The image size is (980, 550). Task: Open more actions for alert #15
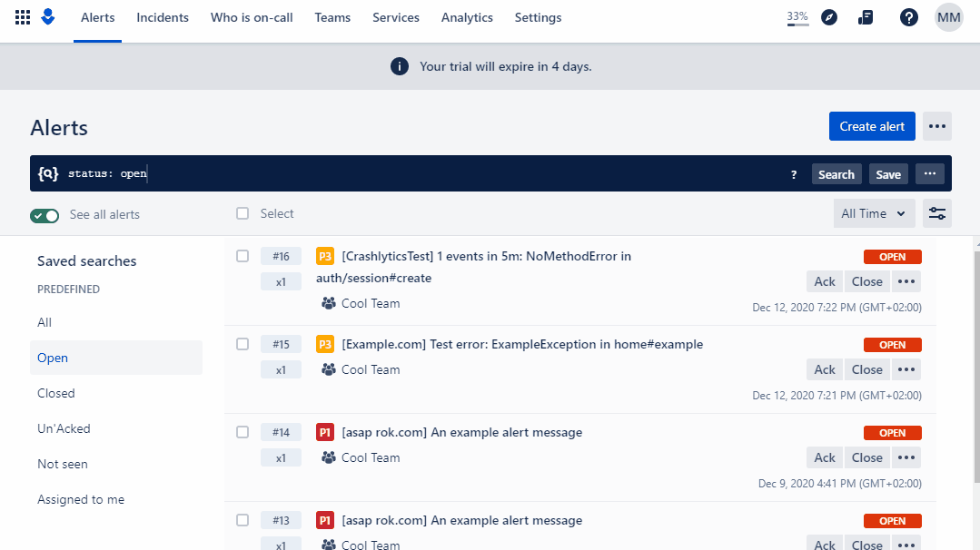point(906,369)
